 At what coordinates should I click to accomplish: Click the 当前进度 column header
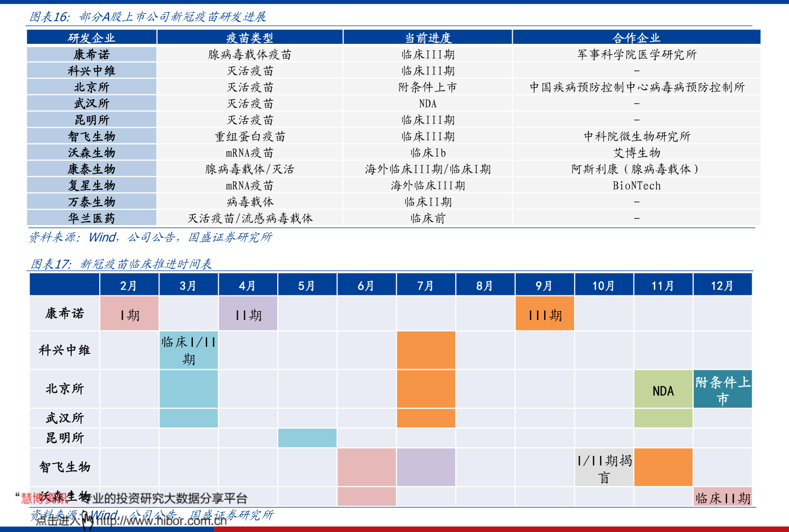pyautogui.click(x=428, y=37)
